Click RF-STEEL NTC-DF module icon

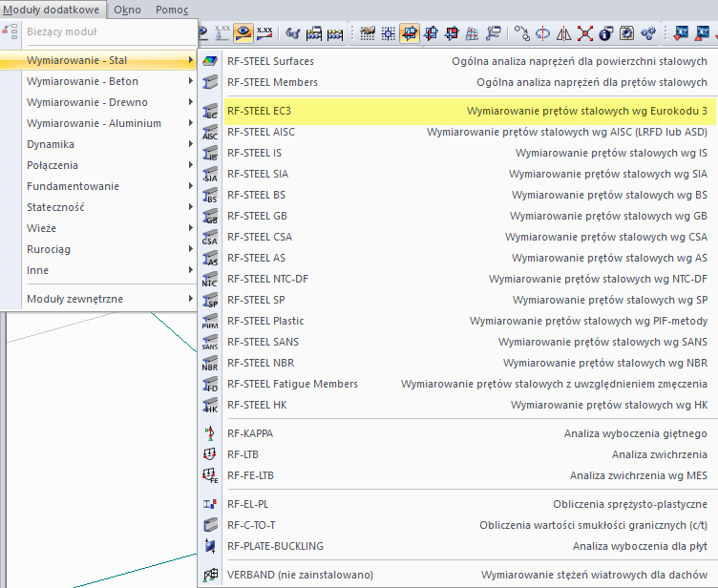click(x=210, y=280)
